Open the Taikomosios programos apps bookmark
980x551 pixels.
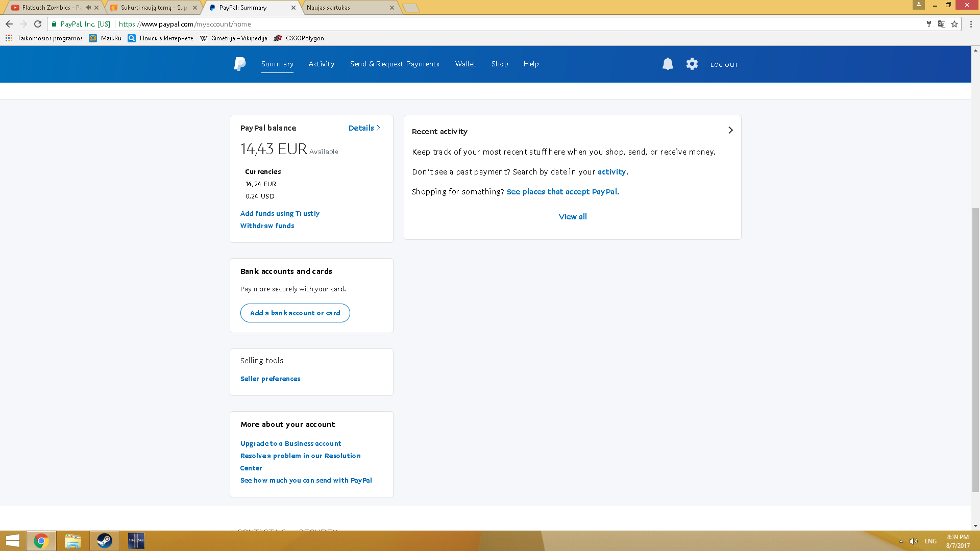(x=44, y=38)
